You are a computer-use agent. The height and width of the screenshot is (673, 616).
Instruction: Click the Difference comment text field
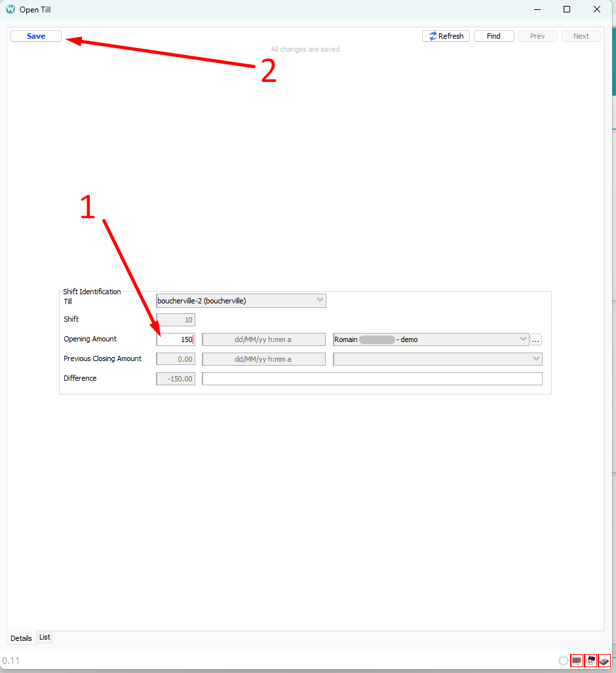(x=372, y=378)
